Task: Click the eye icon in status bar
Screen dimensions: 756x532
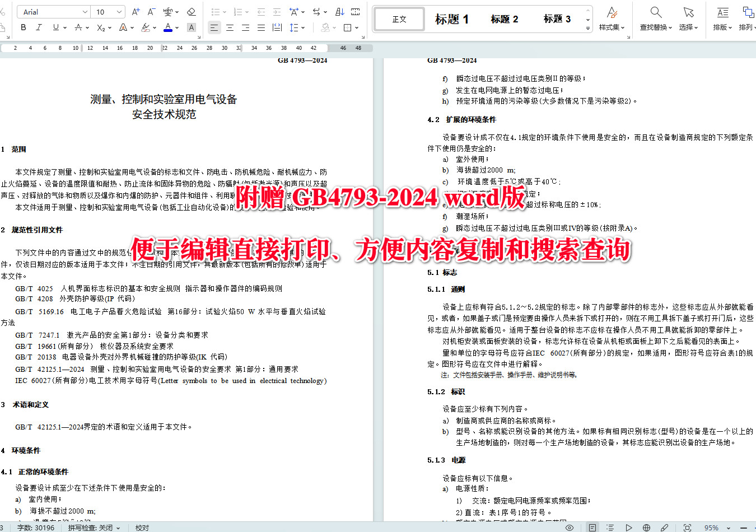Action: pyautogui.click(x=570, y=528)
